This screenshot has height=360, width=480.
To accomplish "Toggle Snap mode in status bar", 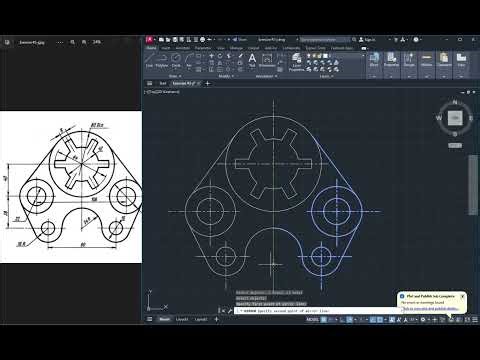I will pos(331,319).
